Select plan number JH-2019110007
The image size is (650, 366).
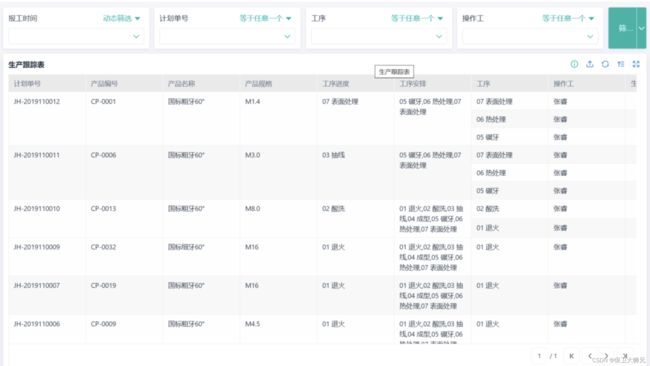click(x=36, y=286)
